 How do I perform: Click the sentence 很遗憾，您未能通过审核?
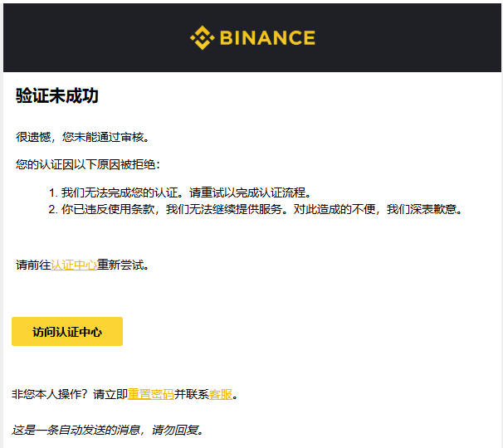pyautogui.click(x=82, y=137)
